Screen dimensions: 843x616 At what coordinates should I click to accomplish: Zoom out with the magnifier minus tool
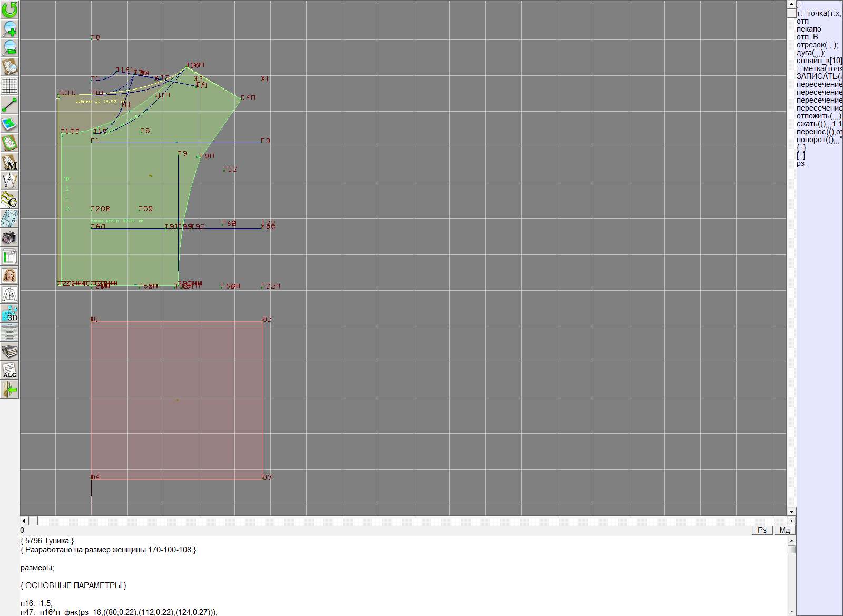point(9,47)
